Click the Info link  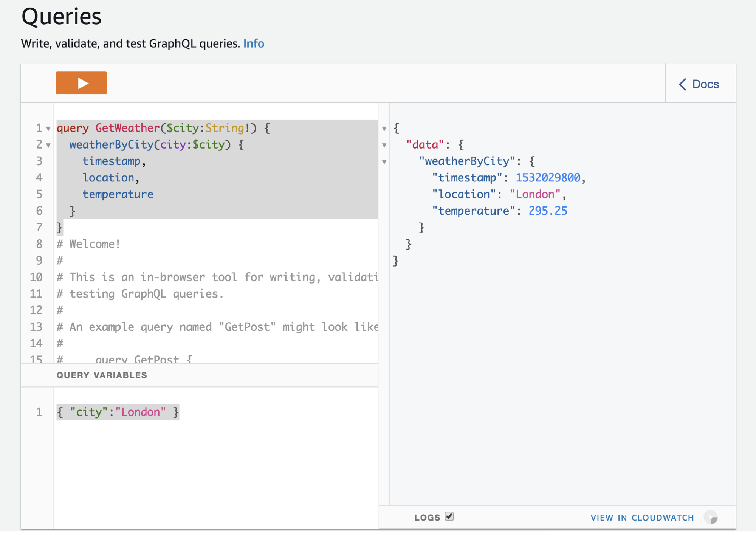pos(254,43)
